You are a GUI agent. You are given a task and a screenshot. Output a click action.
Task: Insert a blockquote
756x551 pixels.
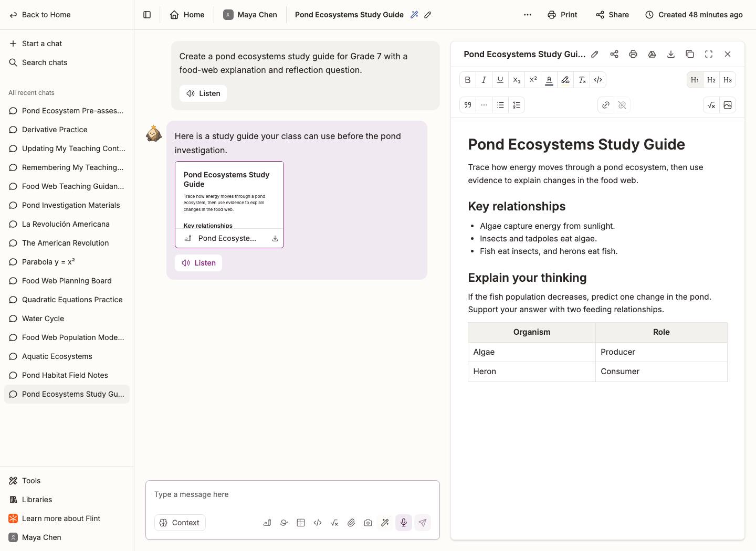pos(468,105)
